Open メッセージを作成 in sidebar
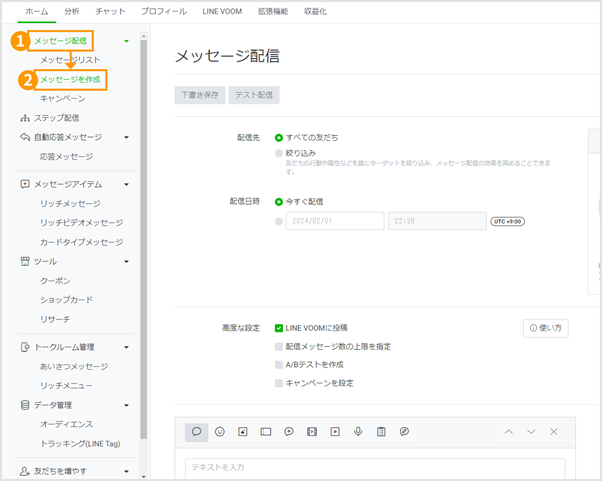 point(70,80)
